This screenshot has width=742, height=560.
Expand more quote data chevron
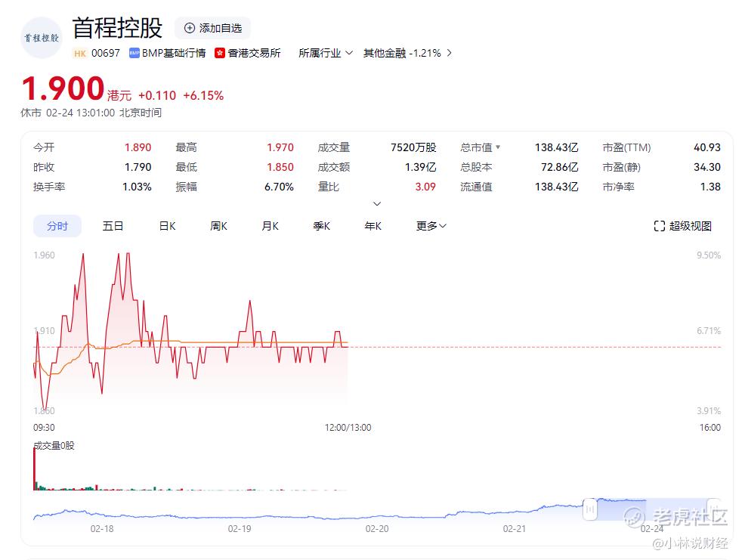(377, 203)
